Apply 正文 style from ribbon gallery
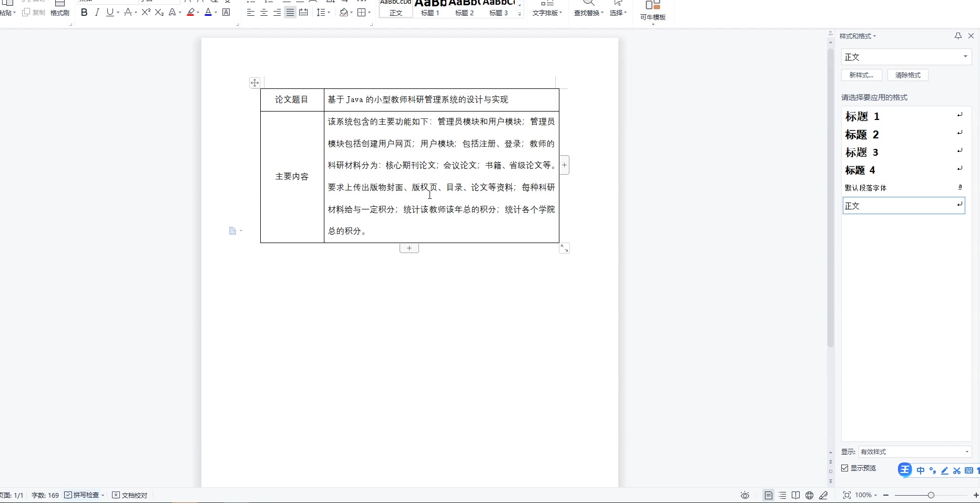Image resolution: width=980 pixels, height=503 pixels. (x=396, y=8)
